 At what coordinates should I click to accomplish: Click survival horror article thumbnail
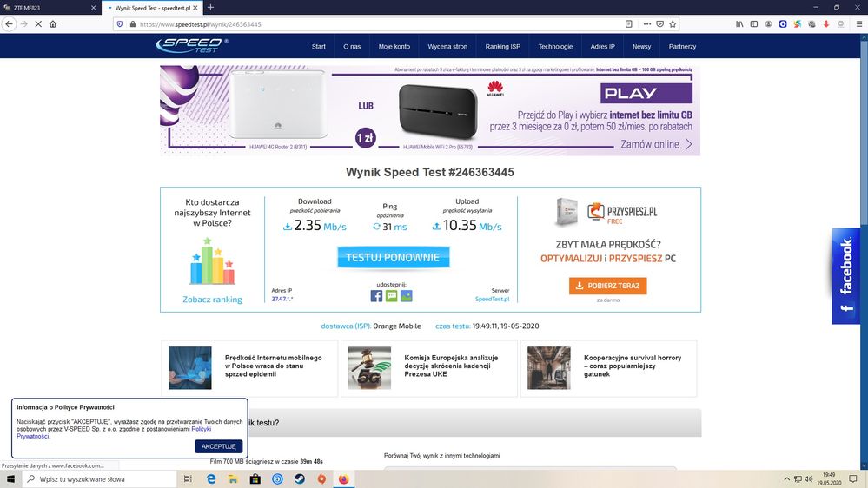(548, 368)
